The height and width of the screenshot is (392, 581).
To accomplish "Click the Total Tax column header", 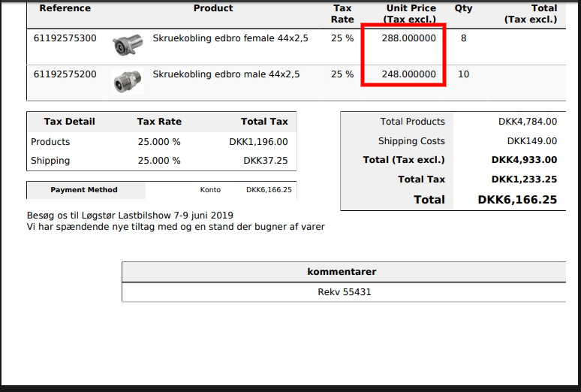I will (264, 122).
